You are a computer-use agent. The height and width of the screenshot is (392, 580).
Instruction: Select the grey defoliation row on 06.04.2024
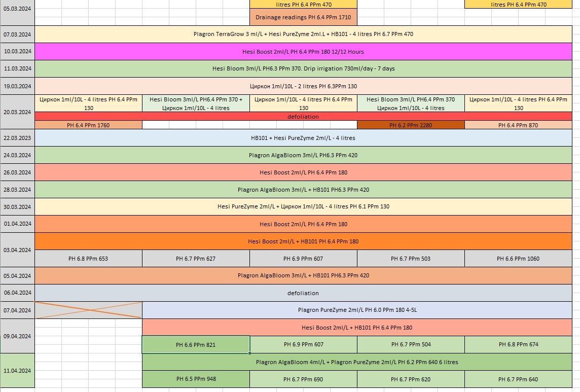point(303,293)
